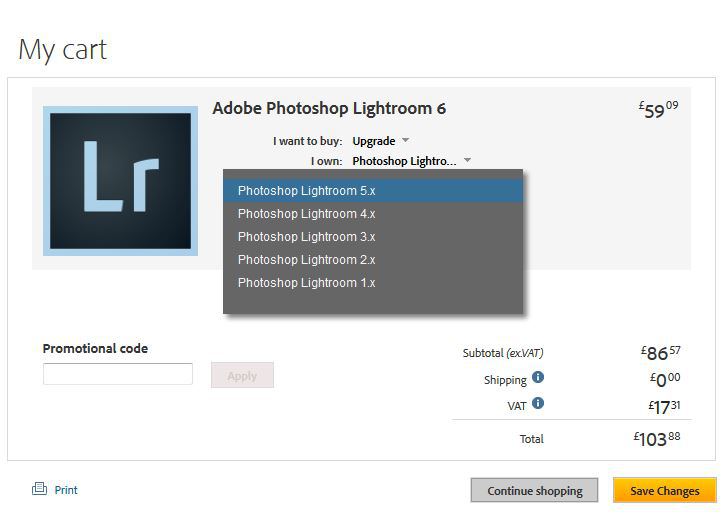The width and height of the screenshot is (724, 531).
Task: Click the Apply promo code button
Action: (242, 375)
